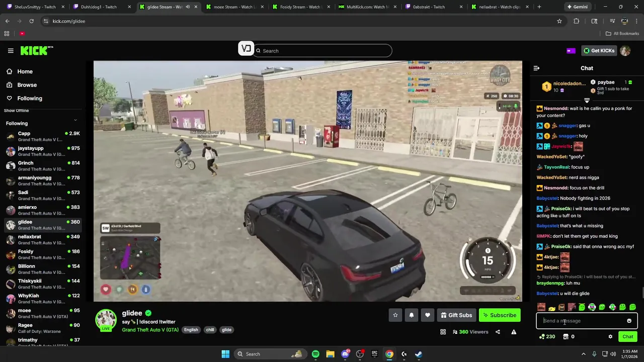Screen dimensions: 644x362
Task: Open Browse in sidebar
Action: pos(27,85)
